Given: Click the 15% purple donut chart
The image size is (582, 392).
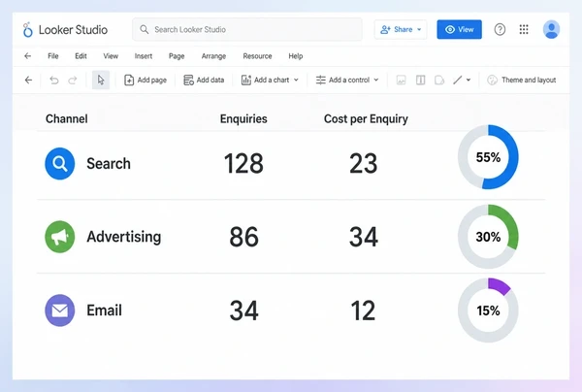Looking at the screenshot, I should (488, 310).
